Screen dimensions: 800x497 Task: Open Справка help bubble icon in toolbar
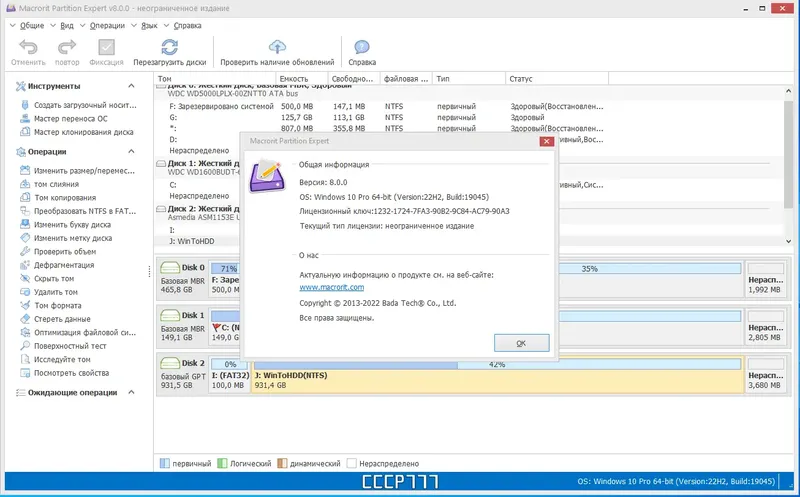point(362,47)
